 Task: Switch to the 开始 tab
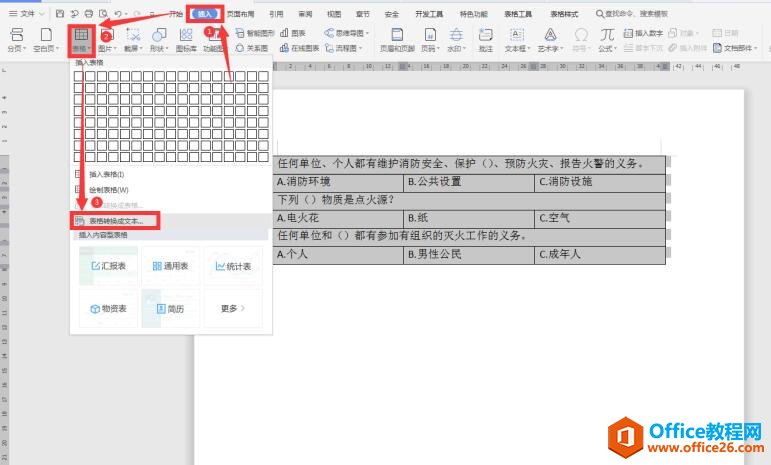pos(176,14)
